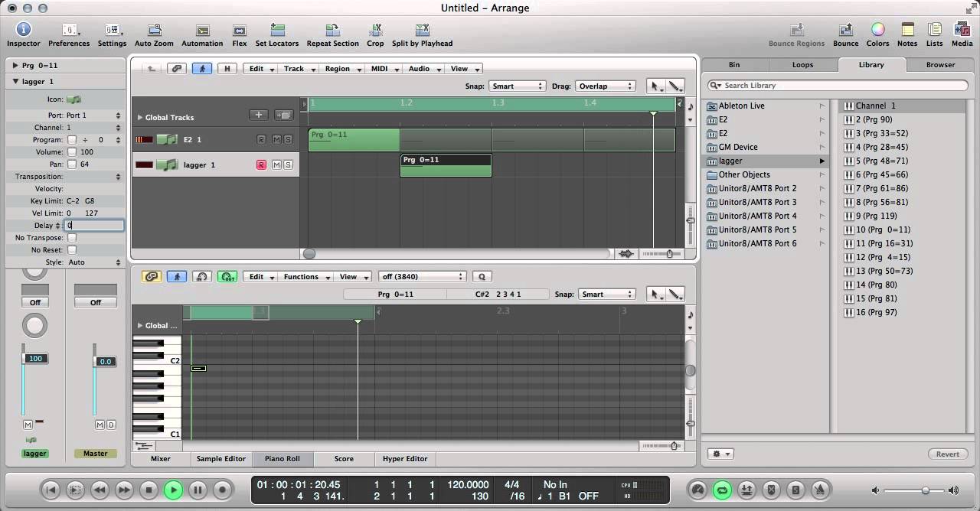The image size is (980, 511).
Task: Select GM Device in the Library list
Action: 766,147
